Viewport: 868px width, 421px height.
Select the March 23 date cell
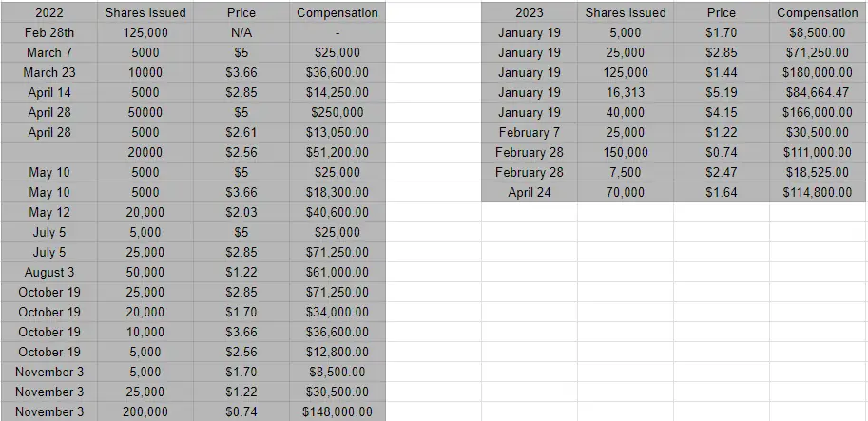[48, 73]
